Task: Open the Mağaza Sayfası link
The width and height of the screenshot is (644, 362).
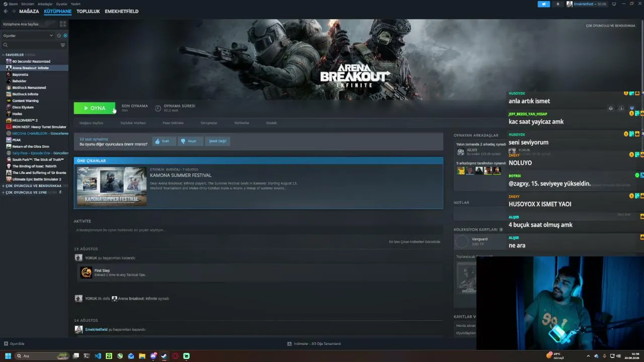Action: [x=91, y=123]
